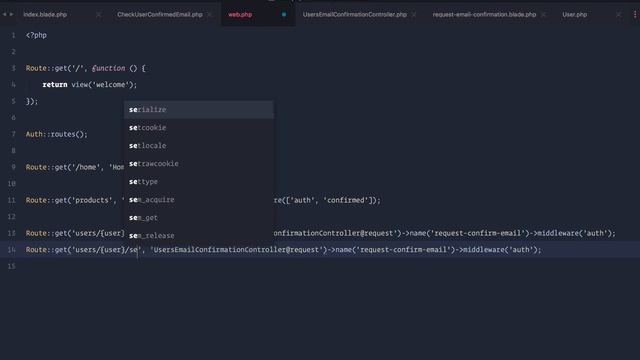
Task: Switch to the CheckUserConfirmedEmail.php tab
Action: (x=160, y=15)
